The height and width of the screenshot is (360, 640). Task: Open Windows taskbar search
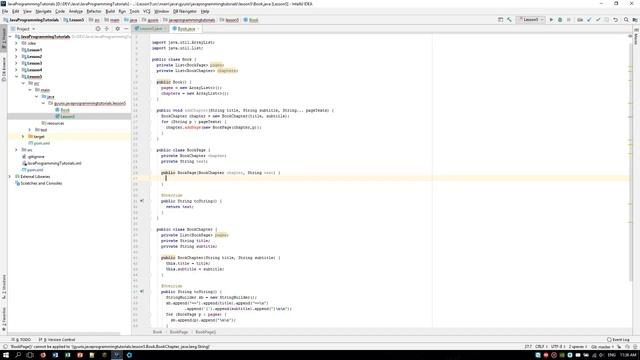point(18,355)
